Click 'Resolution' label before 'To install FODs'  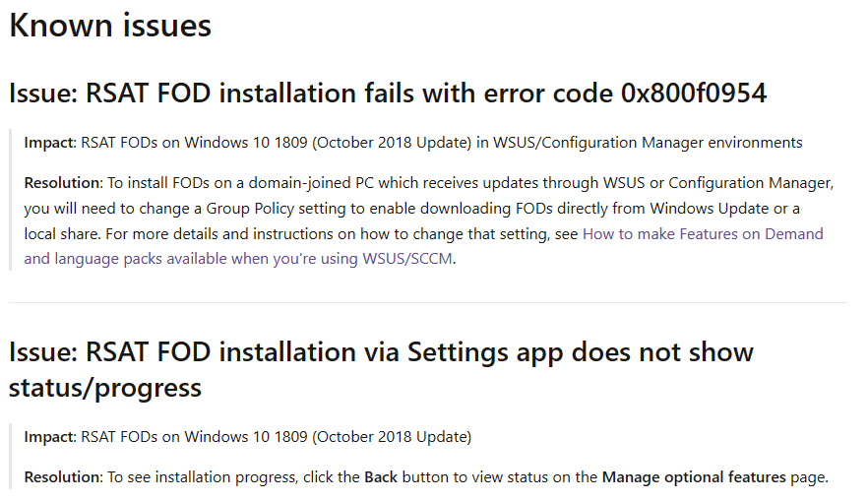pos(63,183)
